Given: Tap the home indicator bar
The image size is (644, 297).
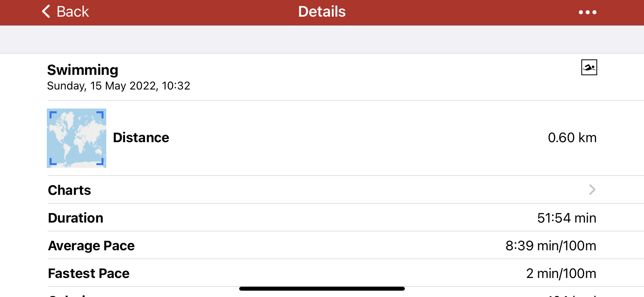Looking at the screenshot, I should [x=322, y=289].
